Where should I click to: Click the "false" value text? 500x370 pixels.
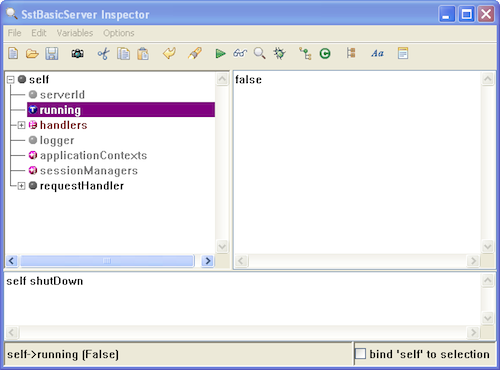248,79
